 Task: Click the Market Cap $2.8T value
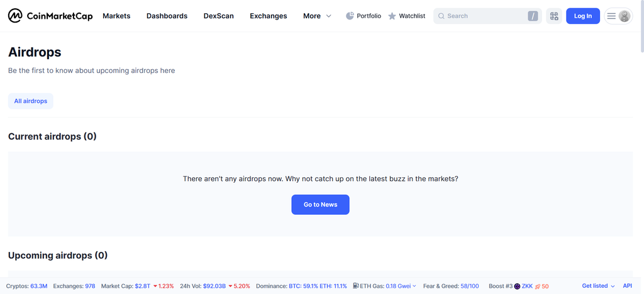click(143, 286)
